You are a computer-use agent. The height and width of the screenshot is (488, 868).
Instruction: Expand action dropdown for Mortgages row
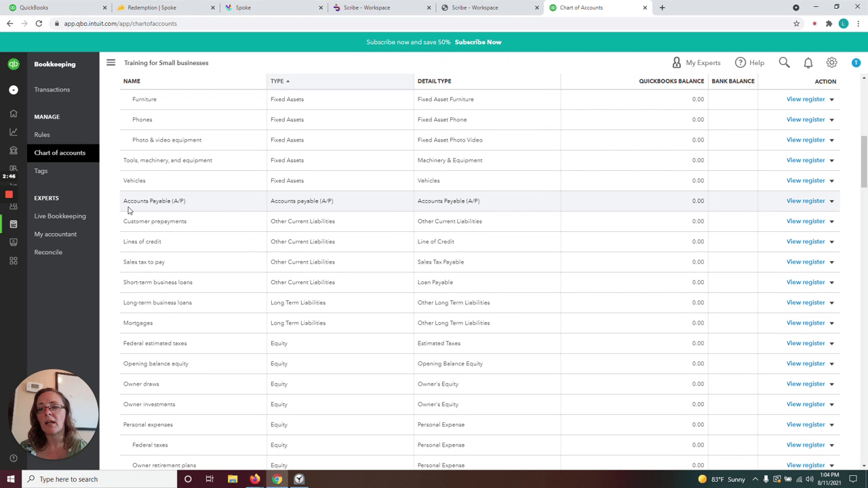tap(831, 323)
